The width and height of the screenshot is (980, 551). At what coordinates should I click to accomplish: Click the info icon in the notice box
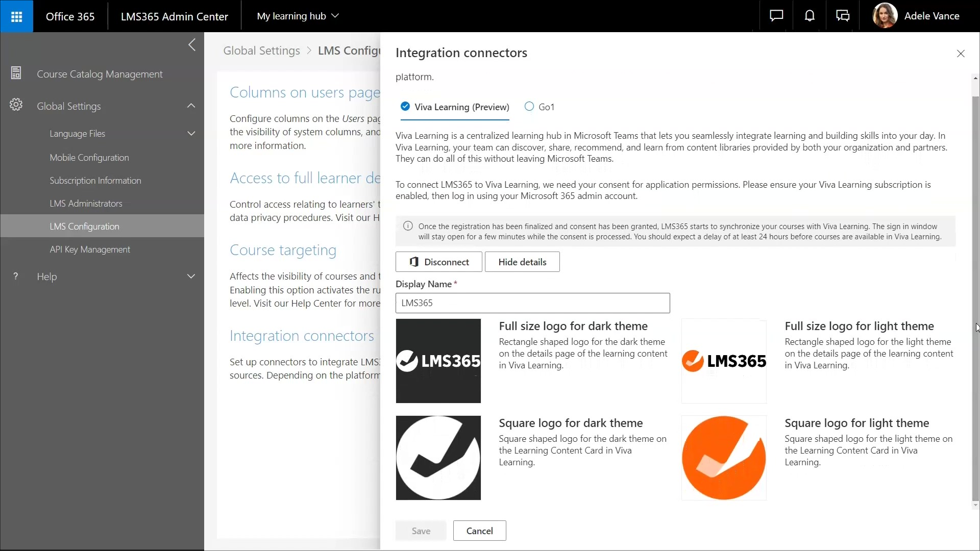[x=408, y=226]
